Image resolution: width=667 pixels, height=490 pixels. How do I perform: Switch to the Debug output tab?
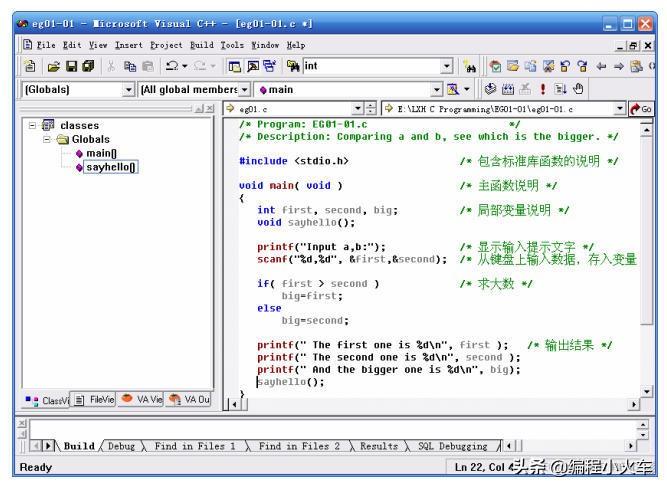coord(121,446)
